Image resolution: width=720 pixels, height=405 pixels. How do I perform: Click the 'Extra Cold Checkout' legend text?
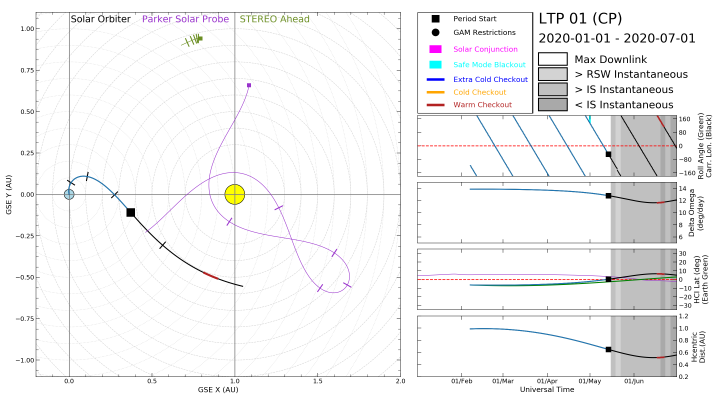[x=490, y=79]
